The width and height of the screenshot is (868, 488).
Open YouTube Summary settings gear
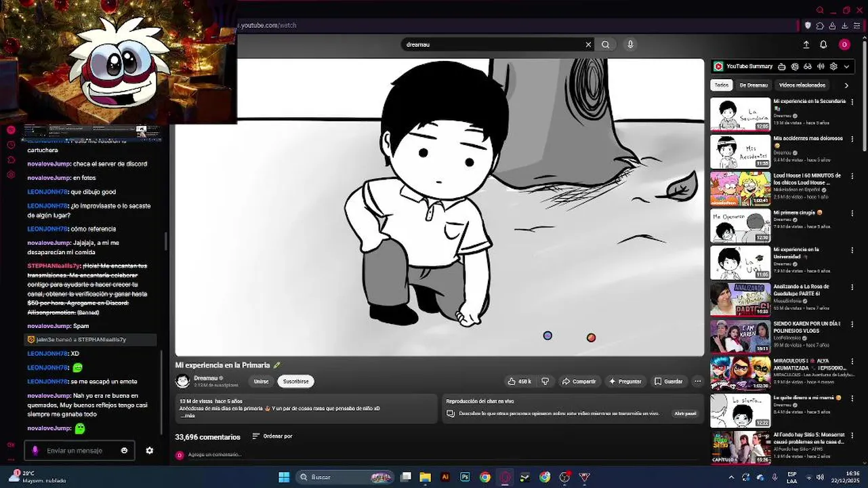point(833,66)
